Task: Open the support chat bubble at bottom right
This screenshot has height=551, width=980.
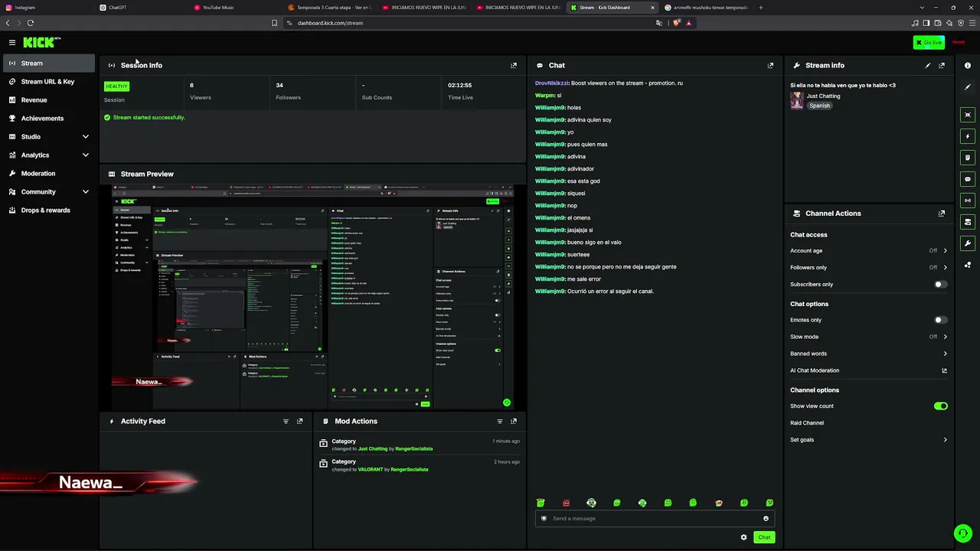Action: (962, 533)
